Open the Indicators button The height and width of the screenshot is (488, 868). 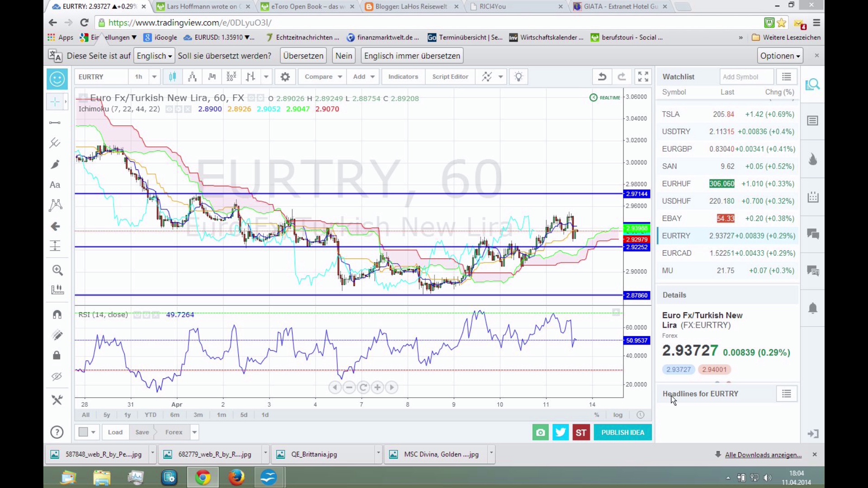(x=403, y=77)
